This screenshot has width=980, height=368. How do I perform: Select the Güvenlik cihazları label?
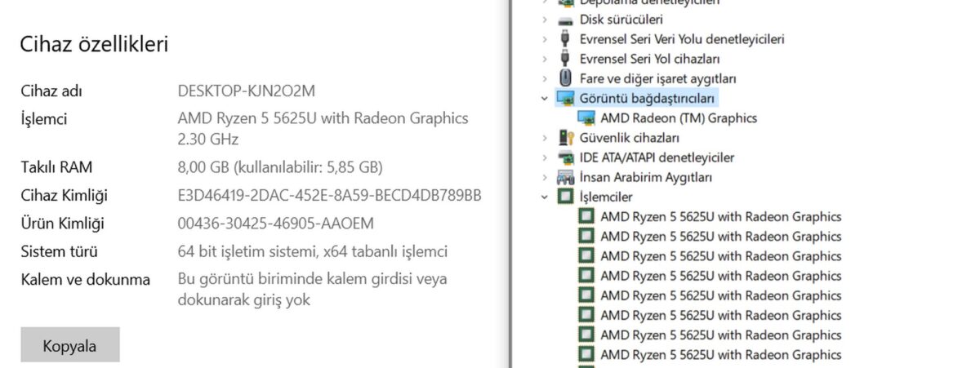(630, 138)
